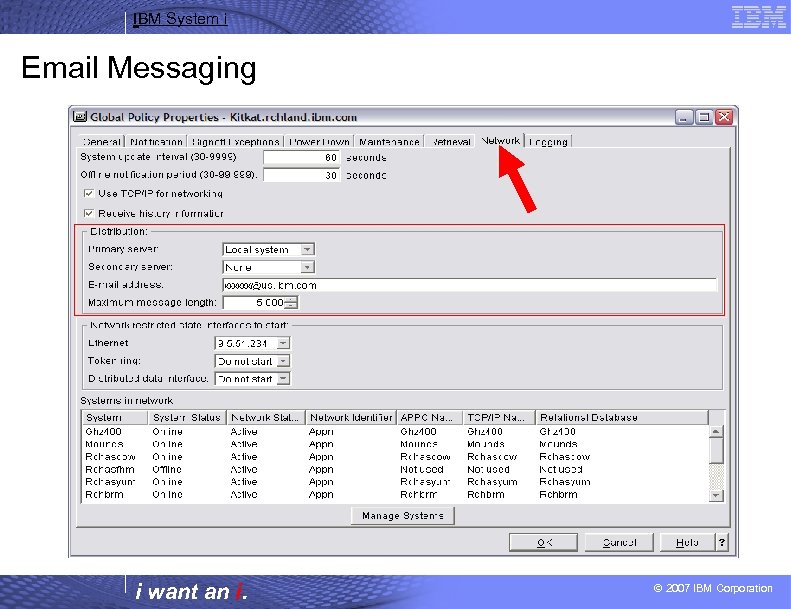The height and width of the screenshot is (609, 791).
Task: Click the Offline notification period field
Action: [302, 175]
